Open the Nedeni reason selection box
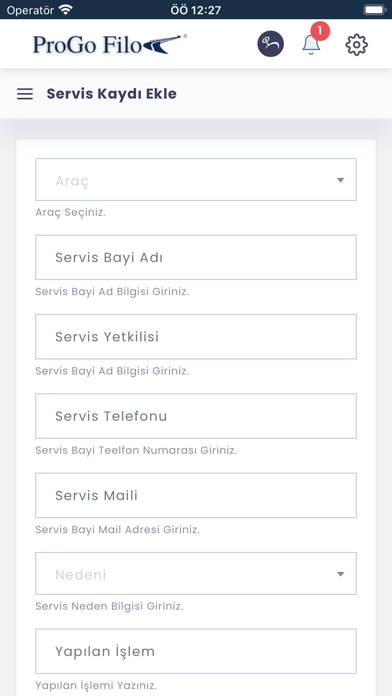Viewport: 392px width, 696px height. 196,573
